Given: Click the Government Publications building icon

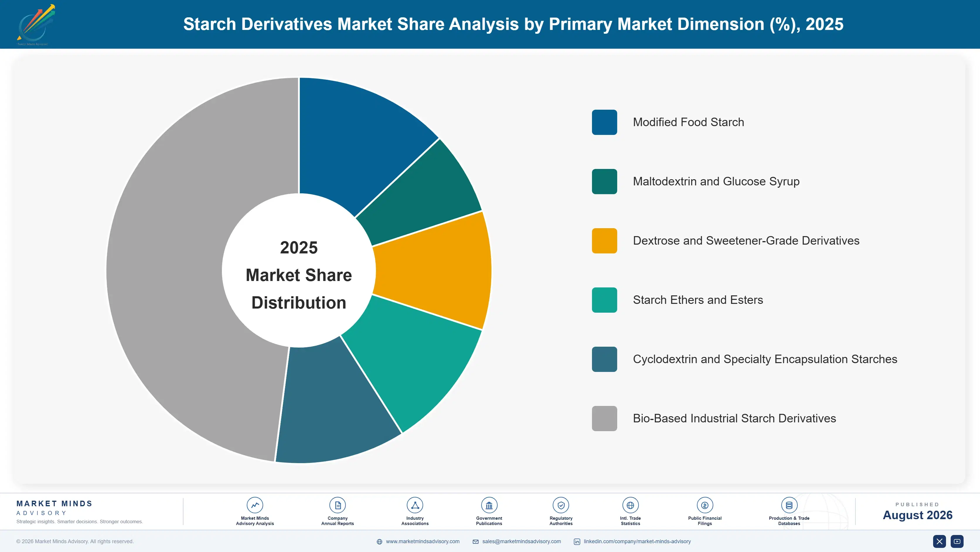Looking at the screenshot, I should click(x=489, y=505).
